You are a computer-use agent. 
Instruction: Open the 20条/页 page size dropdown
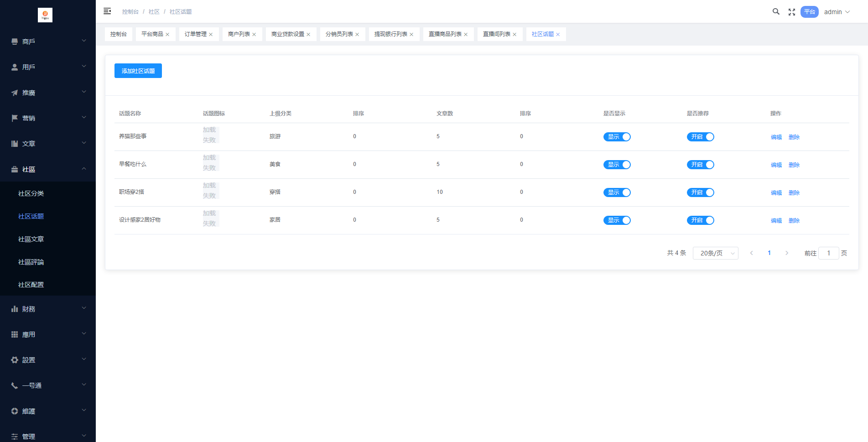point(715,253)
